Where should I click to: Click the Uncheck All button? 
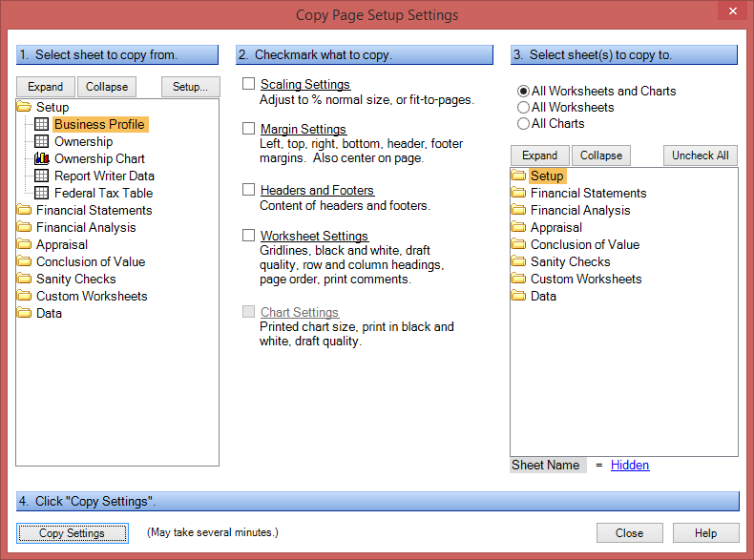pos(701,156)
